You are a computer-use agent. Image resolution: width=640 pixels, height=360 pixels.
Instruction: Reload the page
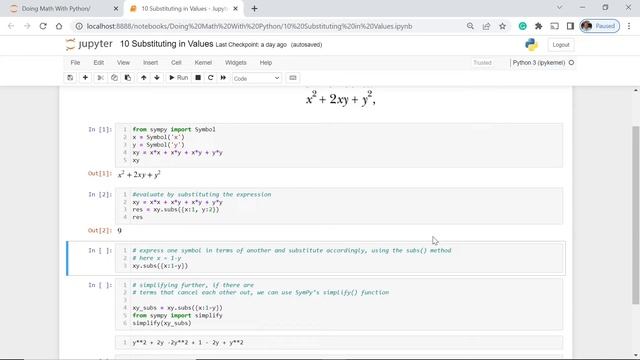point(43,26)
